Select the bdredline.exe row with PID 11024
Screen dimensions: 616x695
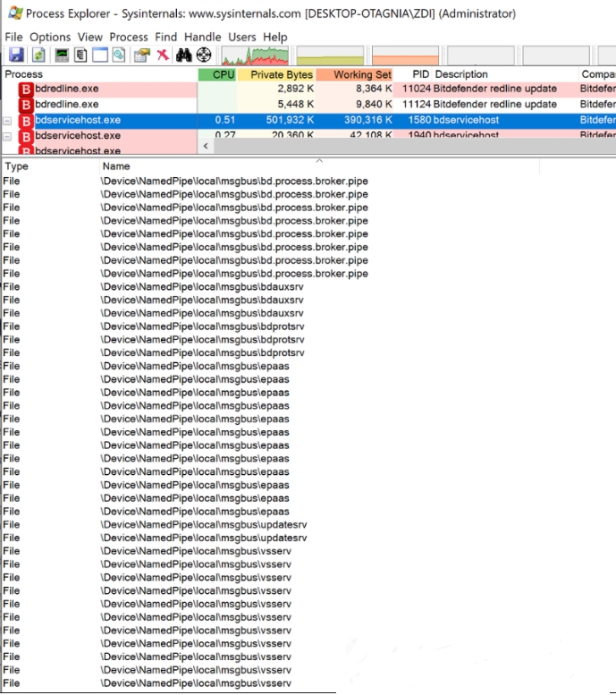308,89
